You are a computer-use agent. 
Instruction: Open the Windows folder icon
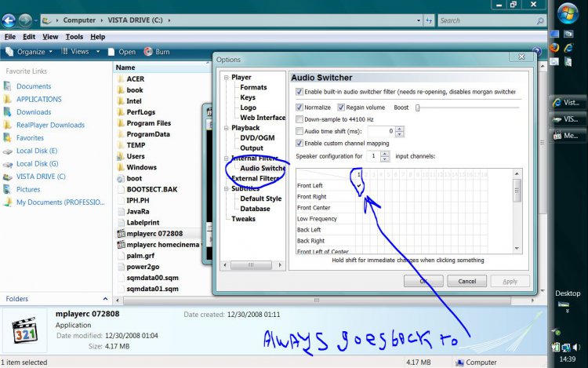[x=121, y=167]
